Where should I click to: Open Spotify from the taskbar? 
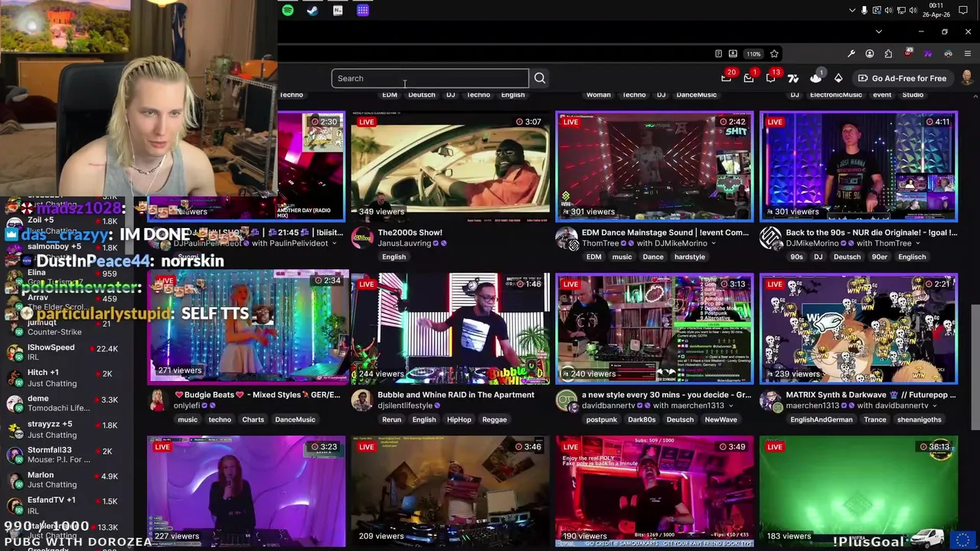(x=288, y=11)
